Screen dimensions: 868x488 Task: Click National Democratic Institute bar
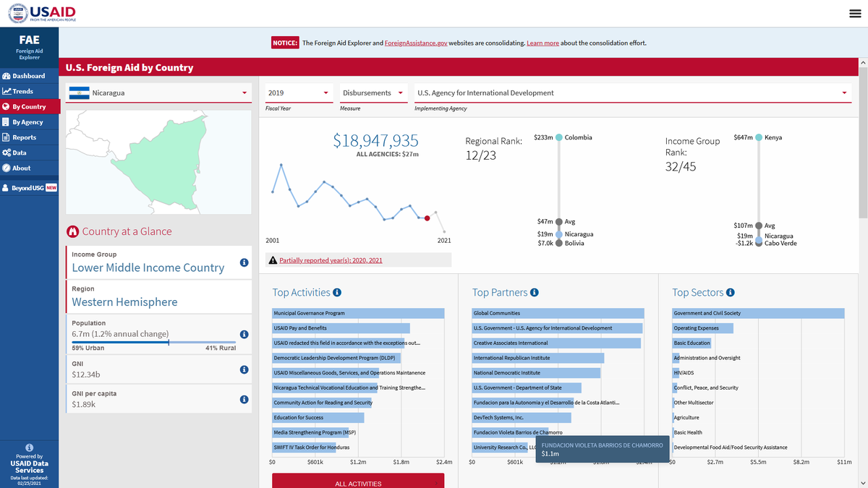click(x=536, y=373)
